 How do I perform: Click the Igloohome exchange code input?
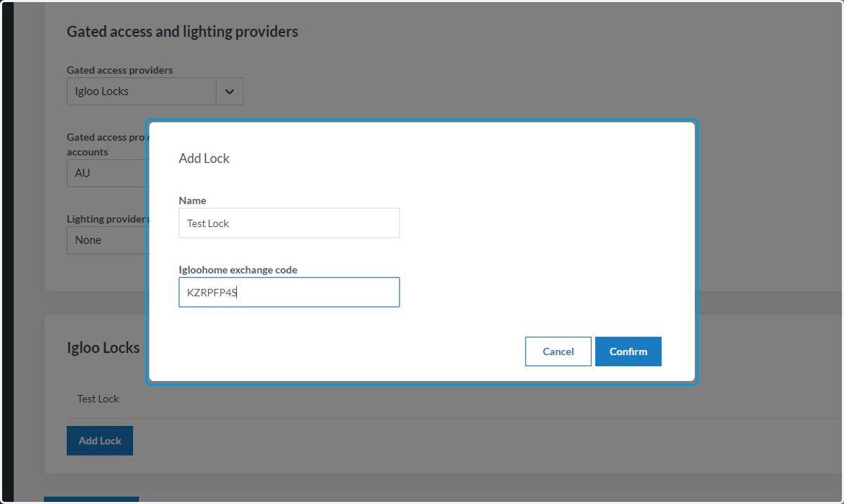(289, 292)
